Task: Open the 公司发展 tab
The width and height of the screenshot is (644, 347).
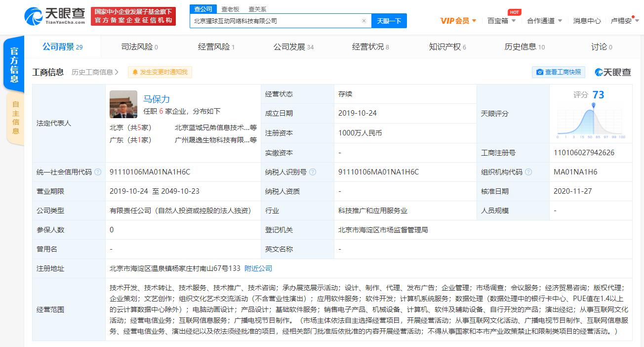Action: click(x=293, y=47)
